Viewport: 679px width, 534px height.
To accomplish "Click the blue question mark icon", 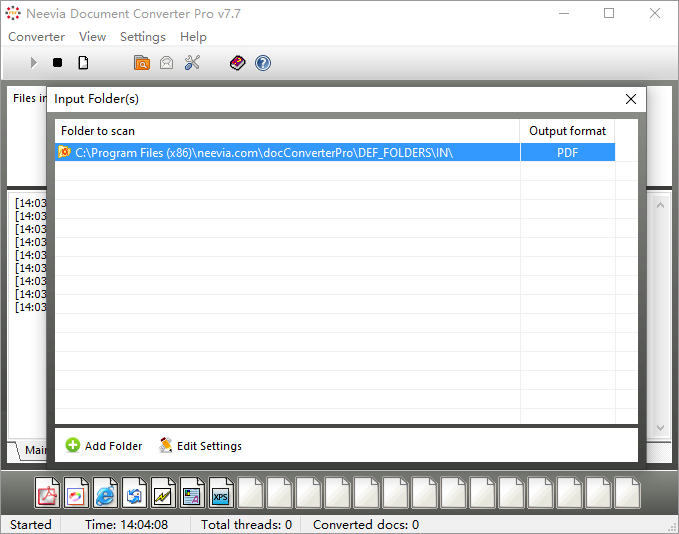I will click(263, 63).
